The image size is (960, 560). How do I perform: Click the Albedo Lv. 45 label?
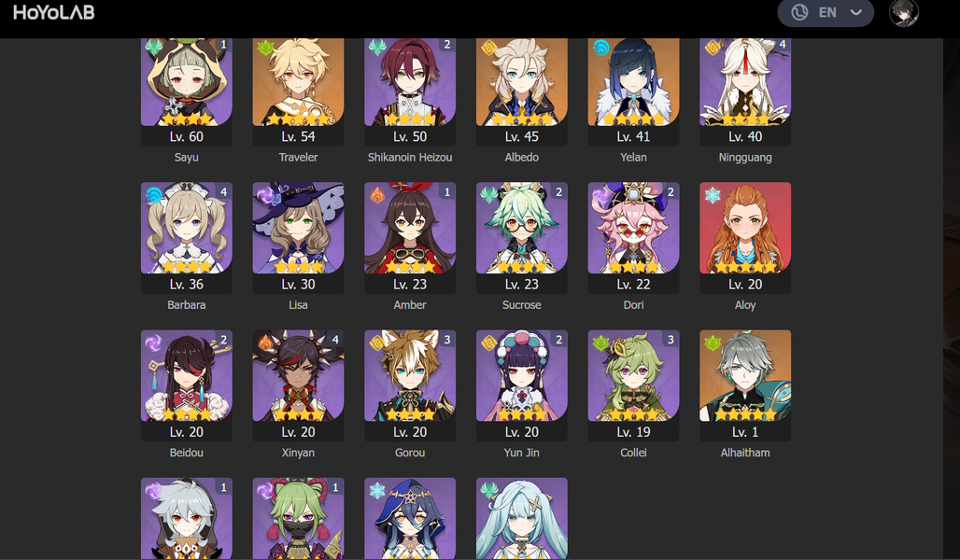click(522, 136)
